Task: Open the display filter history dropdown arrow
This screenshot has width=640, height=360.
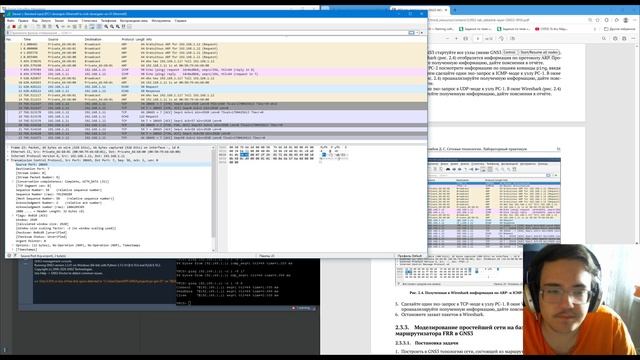Action: pyautogui.click(x=416, y=33)
